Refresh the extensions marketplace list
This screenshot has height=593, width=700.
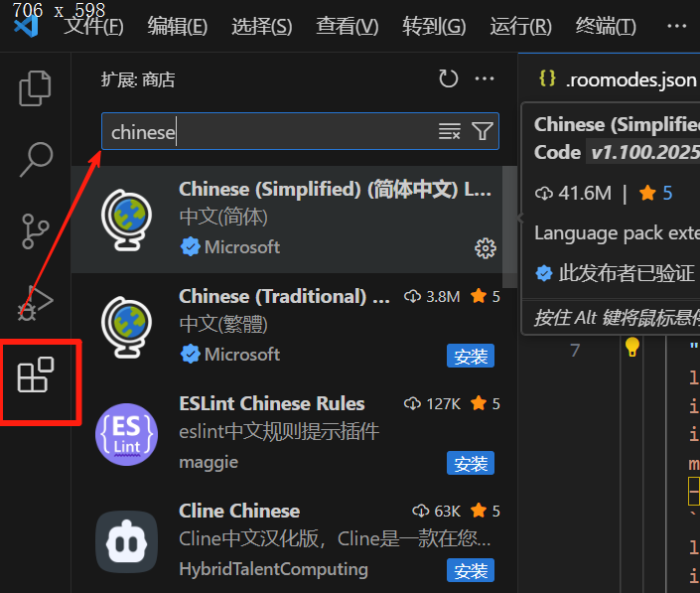pos(448,79)
